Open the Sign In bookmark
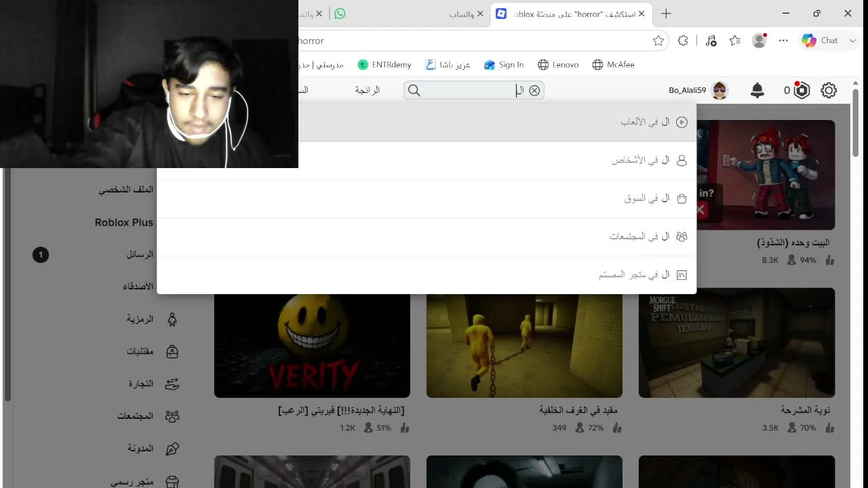The height and width of the screenshot is (488, 868). coord(504,64)
